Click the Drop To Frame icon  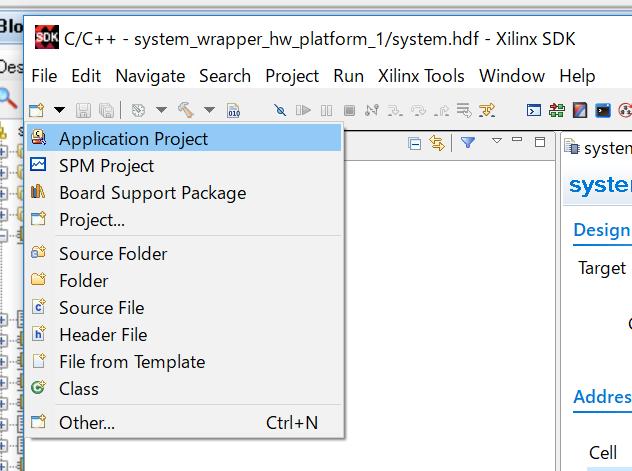click(x=464, y=110)
